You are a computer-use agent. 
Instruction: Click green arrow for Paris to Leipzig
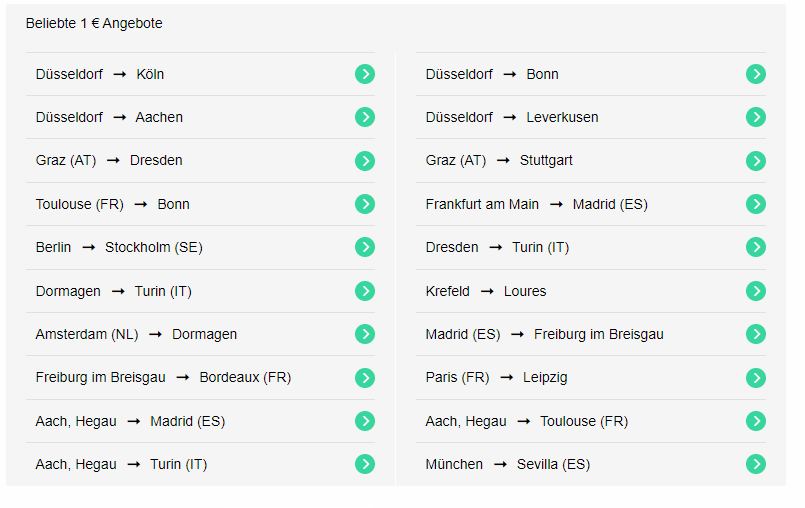point(755,378)
